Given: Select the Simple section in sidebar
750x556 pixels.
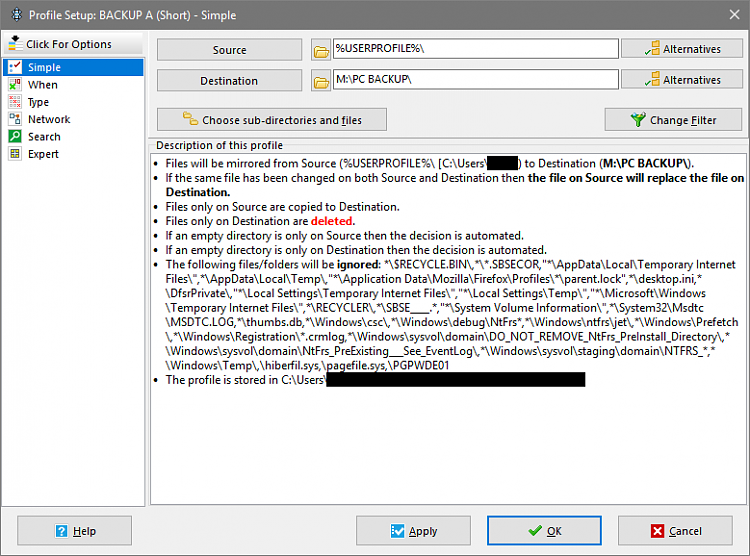Looking at the screenshot, I should 74,67.
